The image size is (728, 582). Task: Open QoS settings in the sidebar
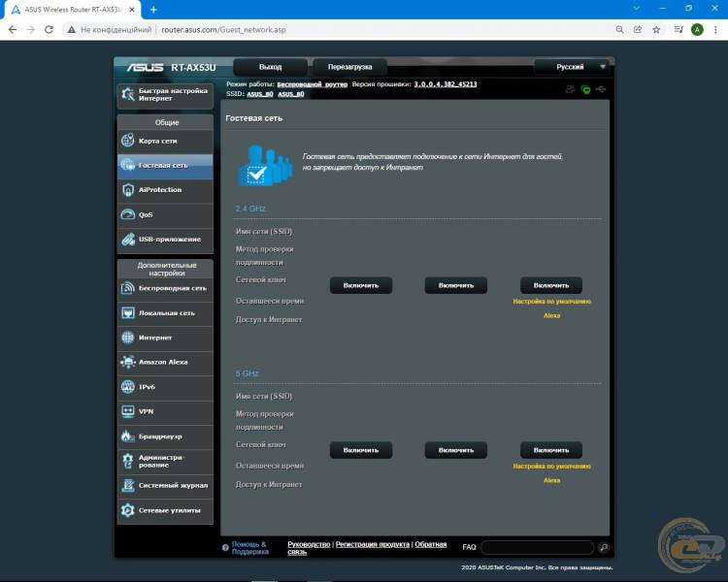pyautogui.click(x=165, y=214)
